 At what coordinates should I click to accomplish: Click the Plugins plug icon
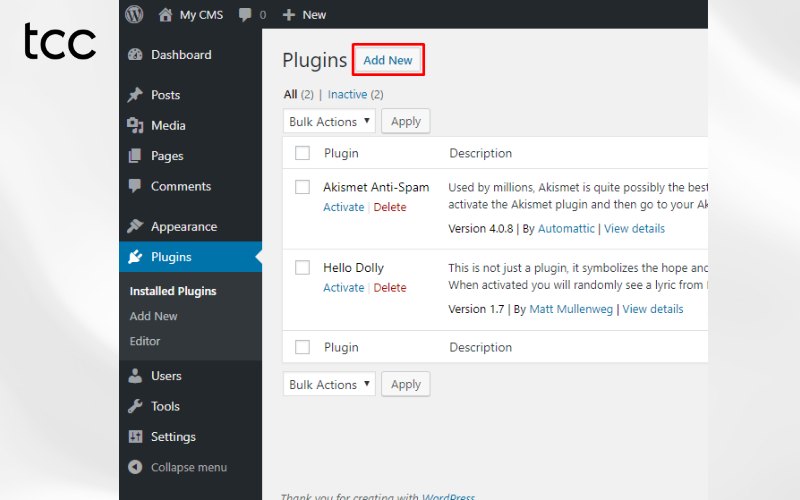(135, 257)
